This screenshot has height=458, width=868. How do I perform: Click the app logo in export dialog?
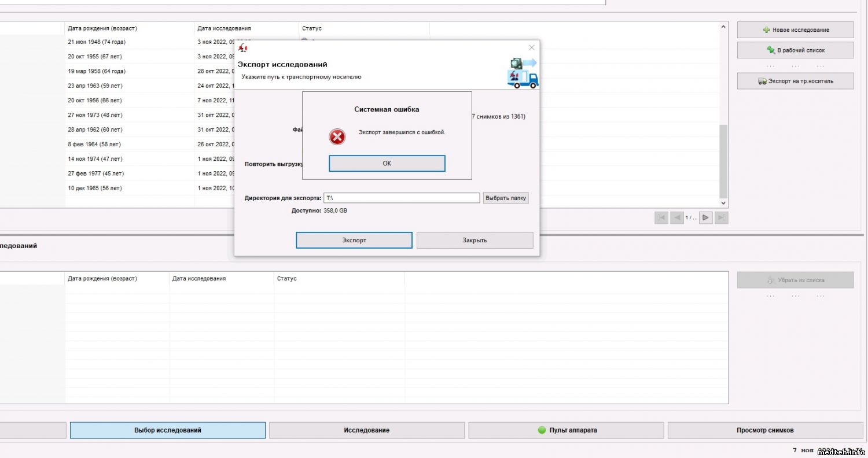244,49
